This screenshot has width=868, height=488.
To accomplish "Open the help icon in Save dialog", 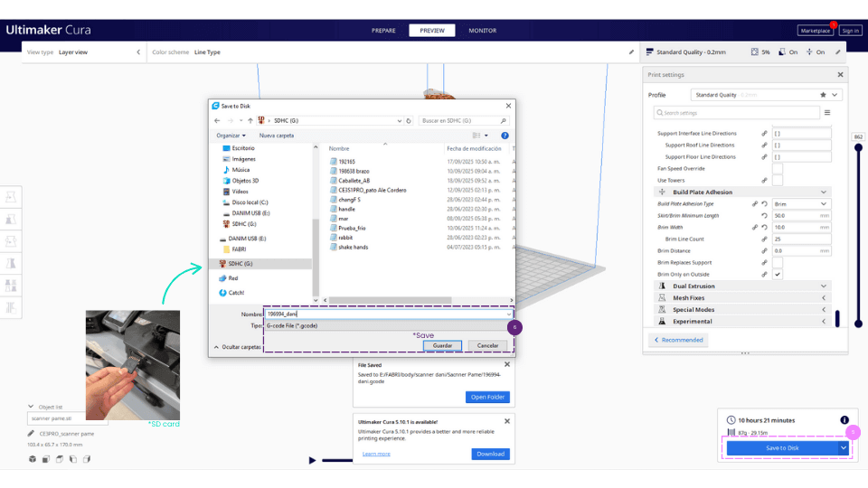I will point(505,136).
